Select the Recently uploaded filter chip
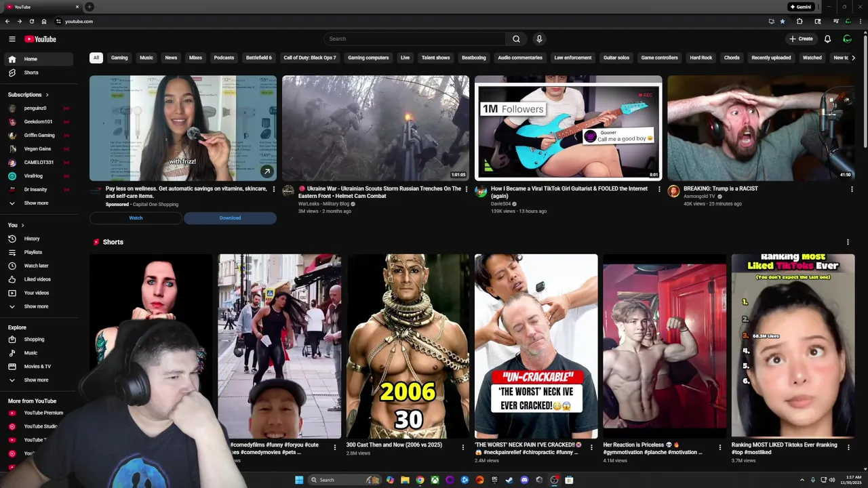Viewport: 868px width, 488px height. (x=771, y=58)
